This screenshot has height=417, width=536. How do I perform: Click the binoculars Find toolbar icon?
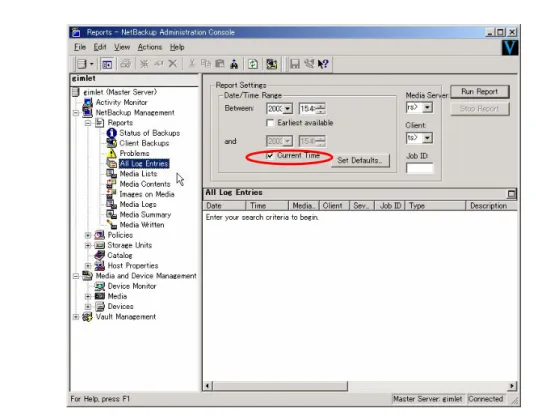(234, 64)
